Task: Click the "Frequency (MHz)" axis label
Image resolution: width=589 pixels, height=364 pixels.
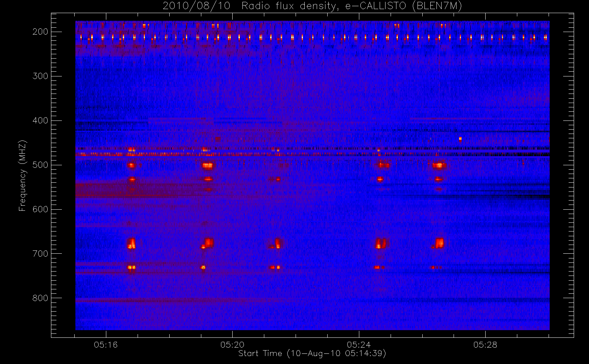Action: point(23,175)
